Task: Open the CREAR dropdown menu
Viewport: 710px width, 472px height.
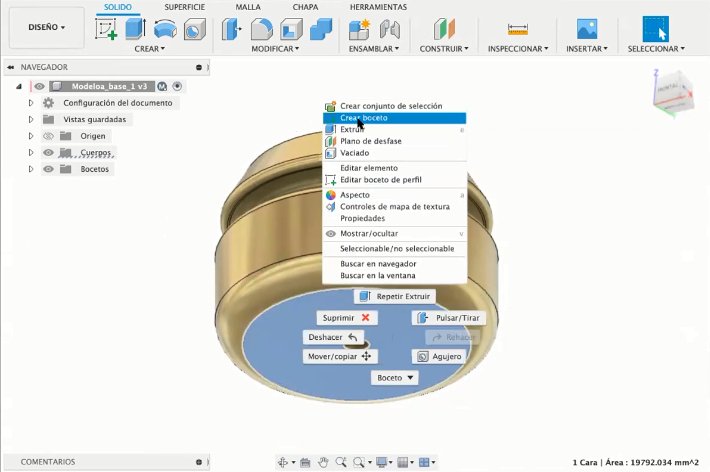Action: click(149, 48)
